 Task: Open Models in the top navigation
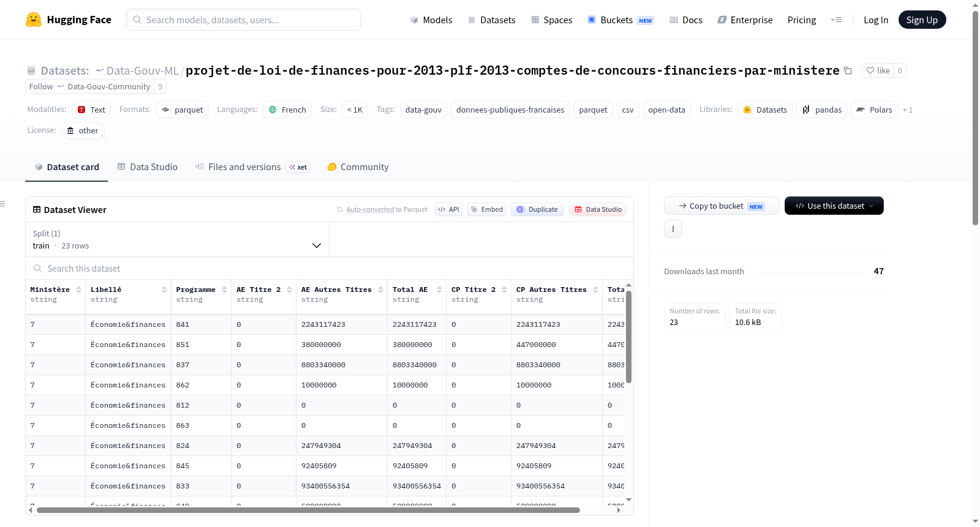coord(431,20)
